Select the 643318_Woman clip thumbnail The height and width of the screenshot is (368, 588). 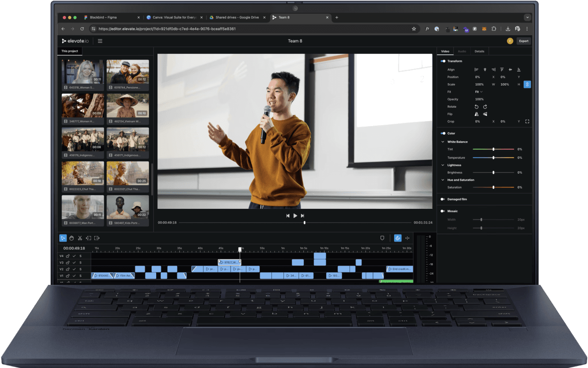coord(83,71)
